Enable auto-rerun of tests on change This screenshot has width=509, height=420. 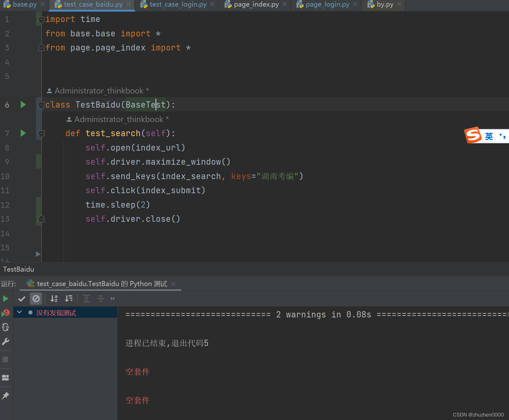click(6, 327)
